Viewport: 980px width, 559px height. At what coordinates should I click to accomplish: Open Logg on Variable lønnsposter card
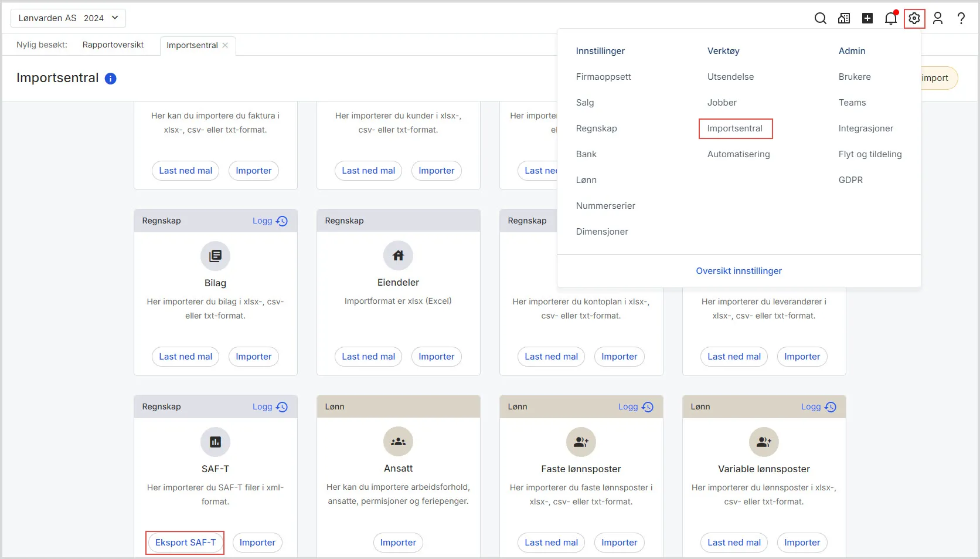tap(819, 406)
